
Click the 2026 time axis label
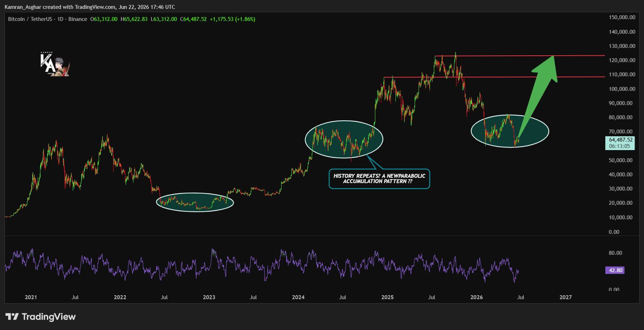click(x=476, y=297)
